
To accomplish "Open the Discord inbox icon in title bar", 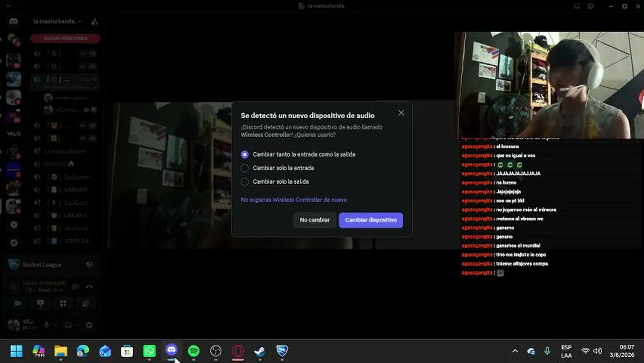I will (577, 6).
